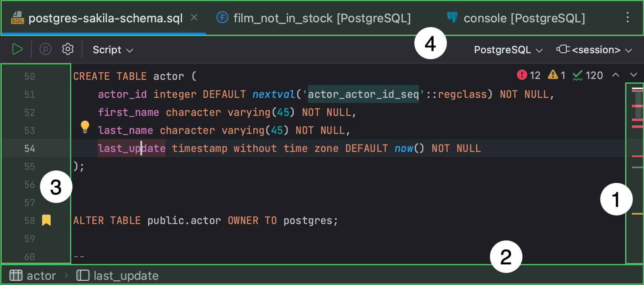Open execution settings gear icon
This screenshot has width=644, height=285.
click(x=68, y=49)
